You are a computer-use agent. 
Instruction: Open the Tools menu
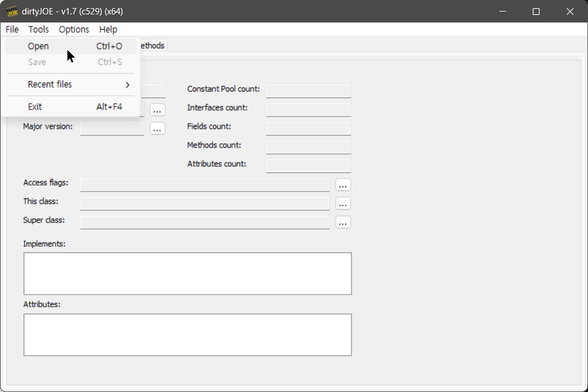coord(39,29)
